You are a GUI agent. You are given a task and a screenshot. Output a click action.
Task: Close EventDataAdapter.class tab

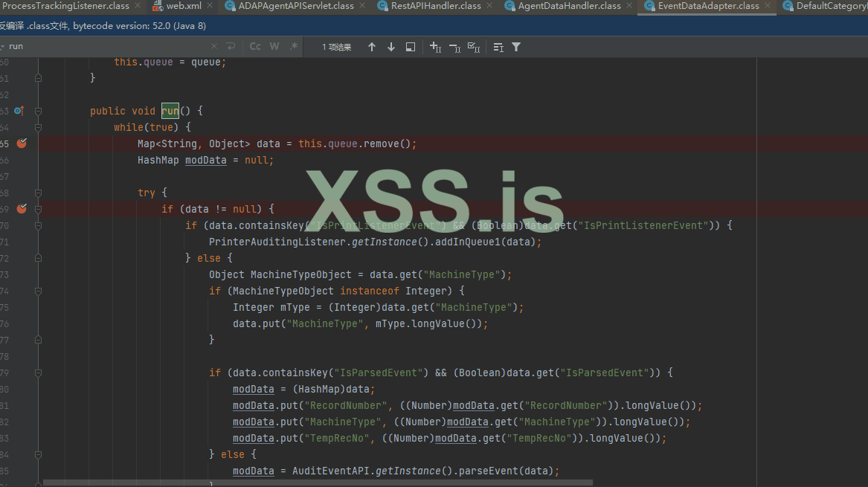(x=768, y=5)
